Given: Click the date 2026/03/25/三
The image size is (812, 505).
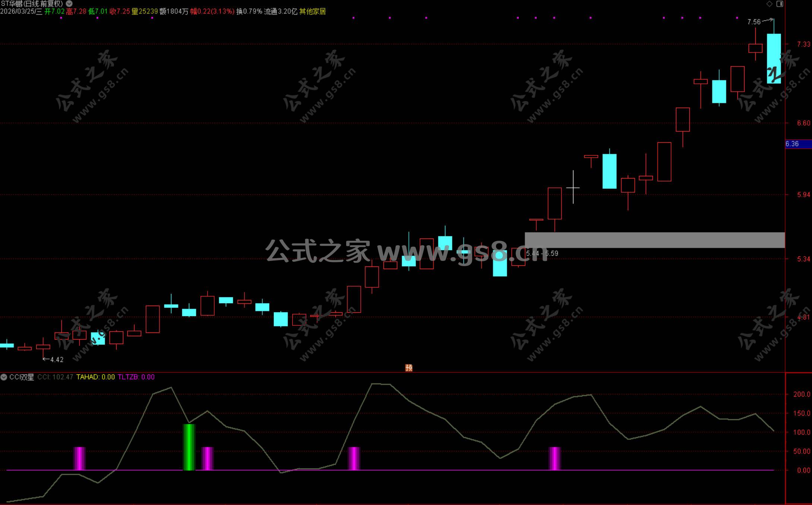Looking at the screenshot, I should pos(21,12).
